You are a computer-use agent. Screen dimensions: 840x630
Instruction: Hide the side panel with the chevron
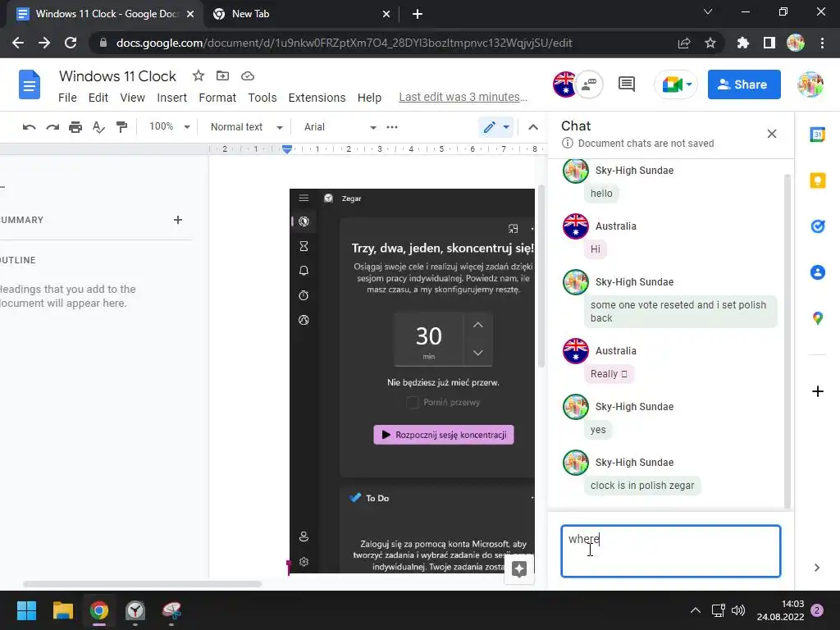pyautogui.click(x=817, y=568)
